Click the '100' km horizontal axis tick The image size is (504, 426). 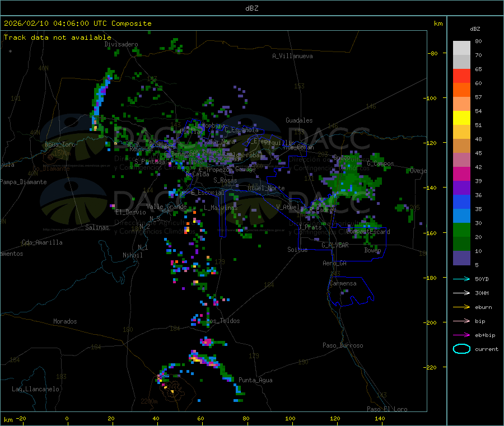point(290,418)
